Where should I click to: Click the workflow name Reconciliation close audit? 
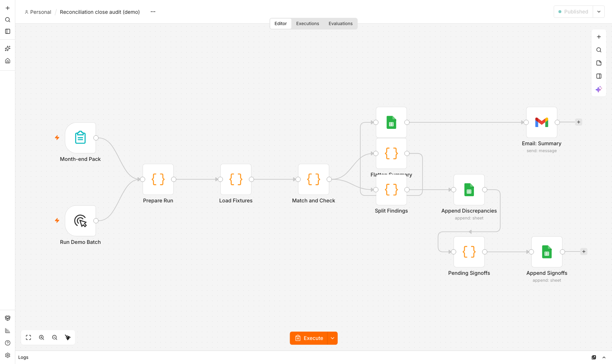click(x=100, y=12)
